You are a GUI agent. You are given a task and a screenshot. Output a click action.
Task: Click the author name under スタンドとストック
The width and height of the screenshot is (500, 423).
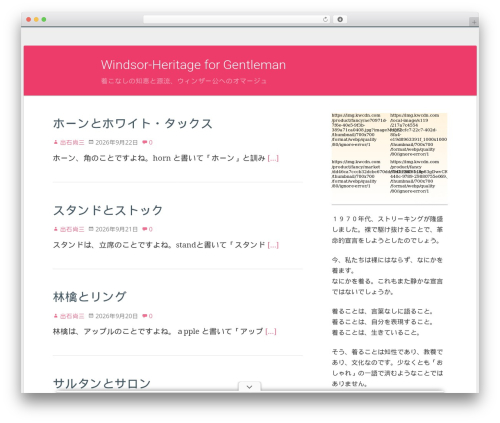[72, 229]
